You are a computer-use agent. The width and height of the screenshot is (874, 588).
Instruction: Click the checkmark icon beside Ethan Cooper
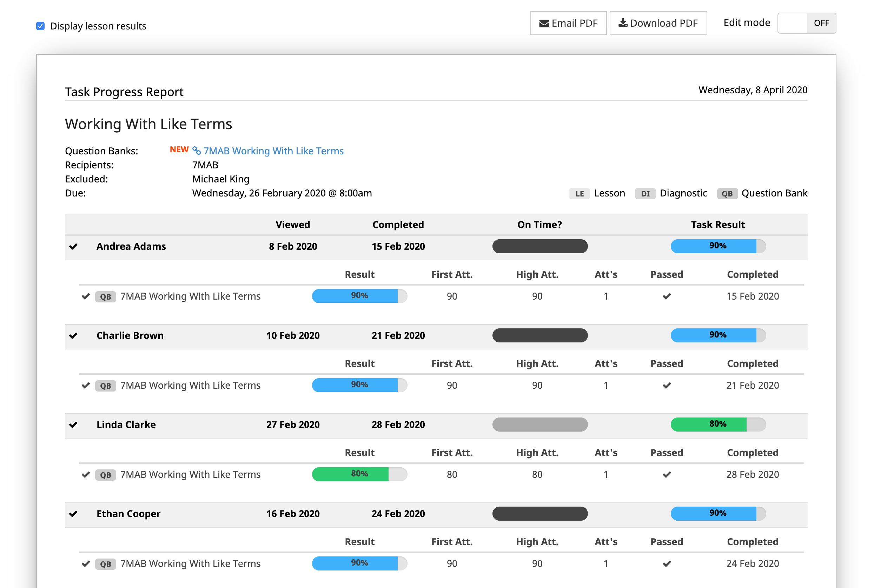(x=73, y=514)
